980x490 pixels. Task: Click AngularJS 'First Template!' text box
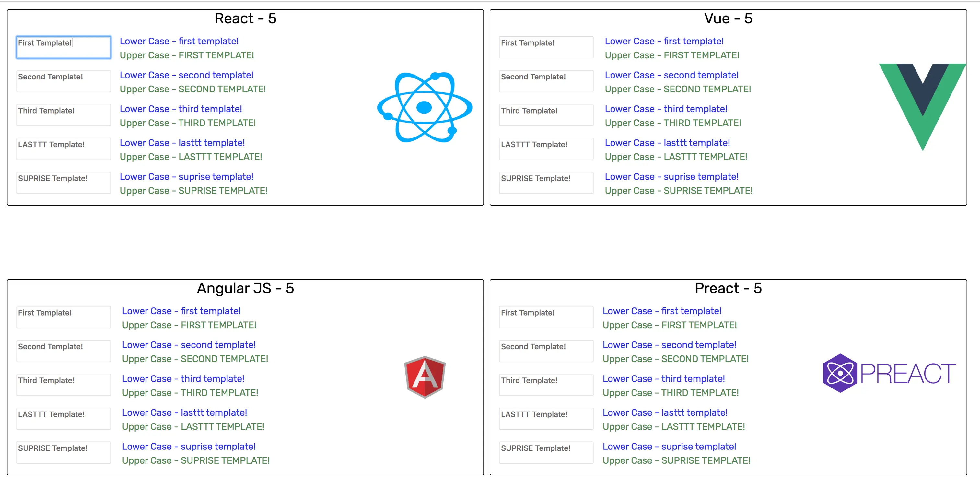(64, 317)
